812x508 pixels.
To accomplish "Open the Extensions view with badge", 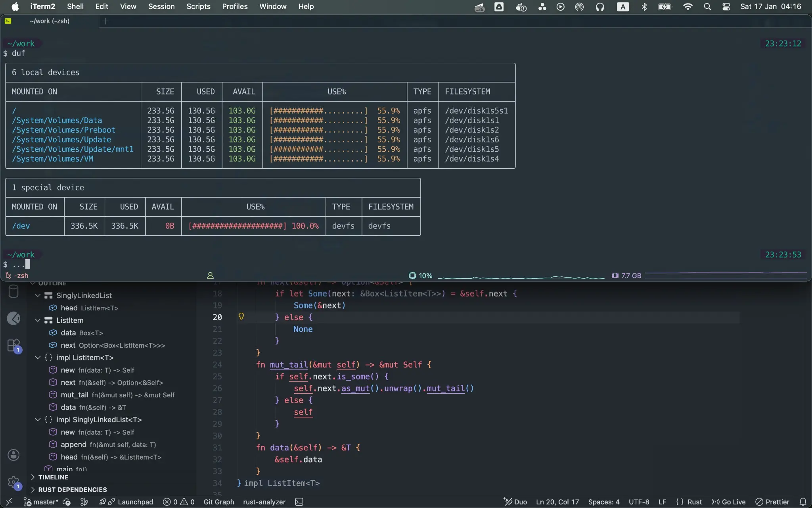I will coord(14,346).
